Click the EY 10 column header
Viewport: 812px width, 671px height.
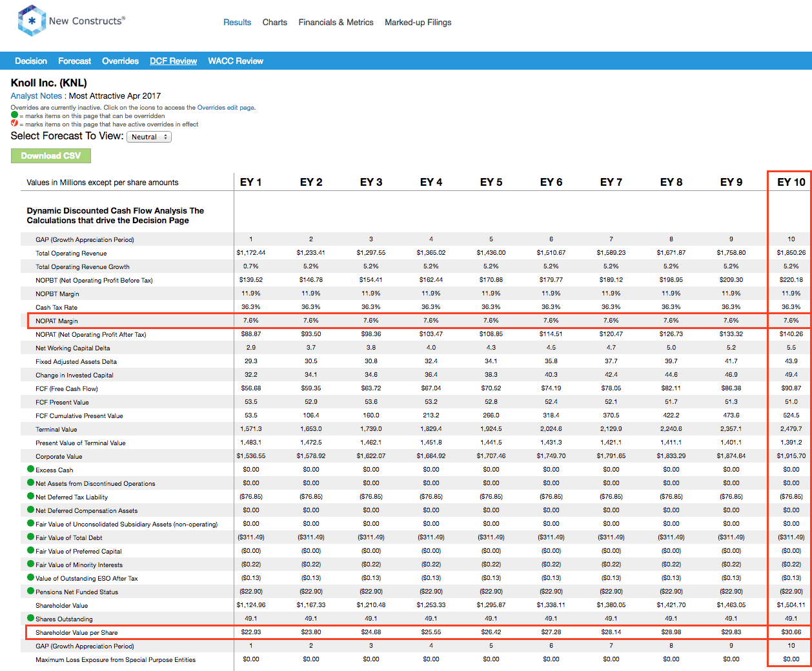click(x=791, y=182)
